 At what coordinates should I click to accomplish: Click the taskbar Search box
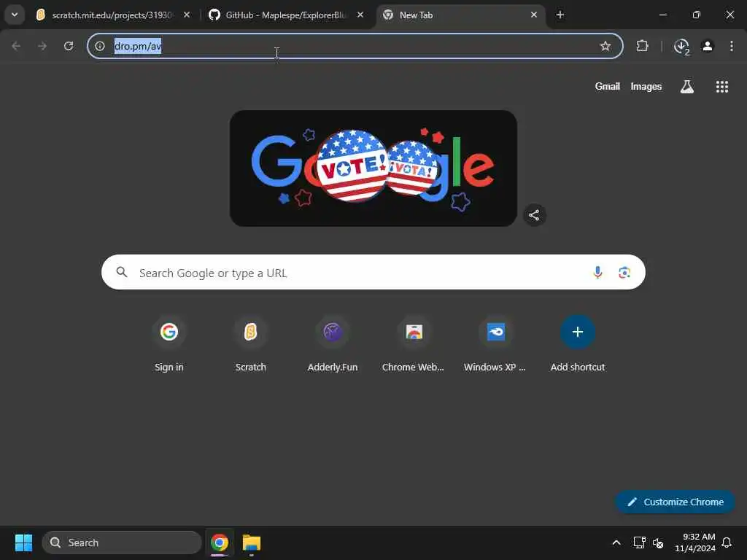pyautogui.click(x=122, y=542)
